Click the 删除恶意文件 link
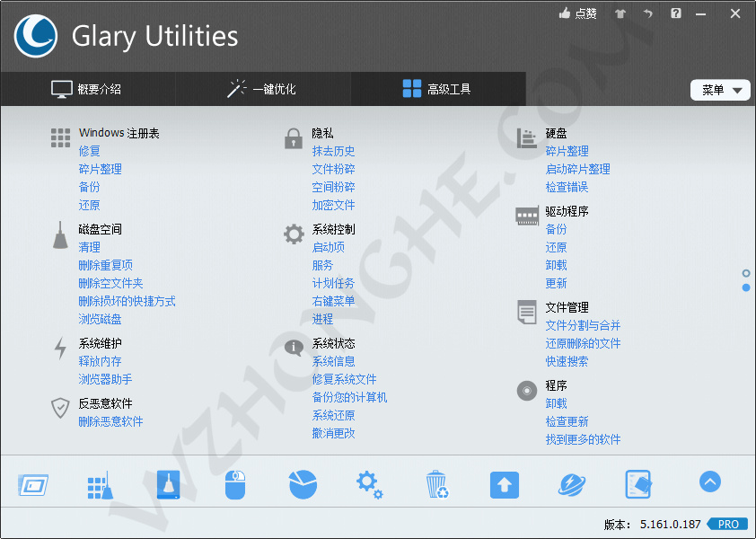This screenshot has width=756, height=539. [x=112, y=421]
